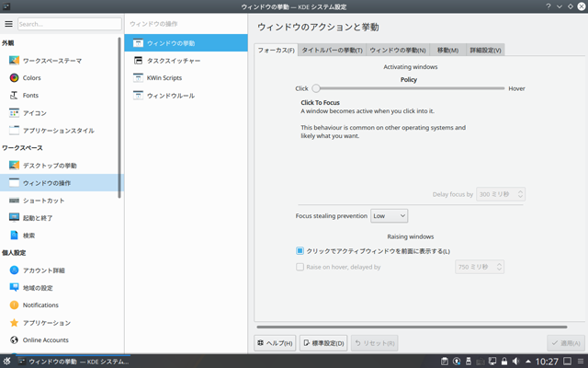588x368 pixels.
Task: Open the volume tray icon
Action: (516, 362)
